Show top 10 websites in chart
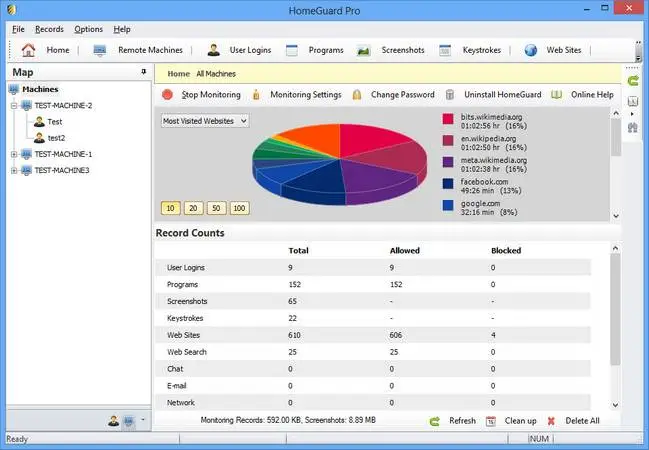This screenshot has height=450, width=649. tap(171, 208)
